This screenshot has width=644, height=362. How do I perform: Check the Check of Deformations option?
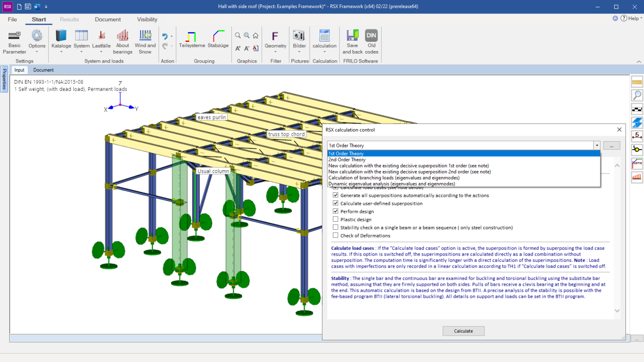coord(335,235)
